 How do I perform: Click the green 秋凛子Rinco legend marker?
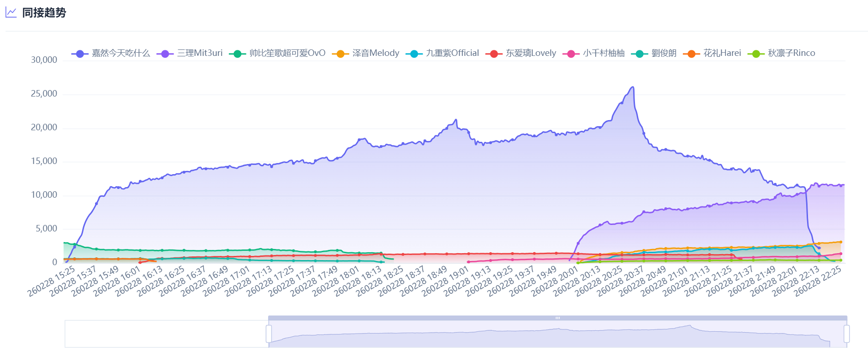(x=756, y=54)
